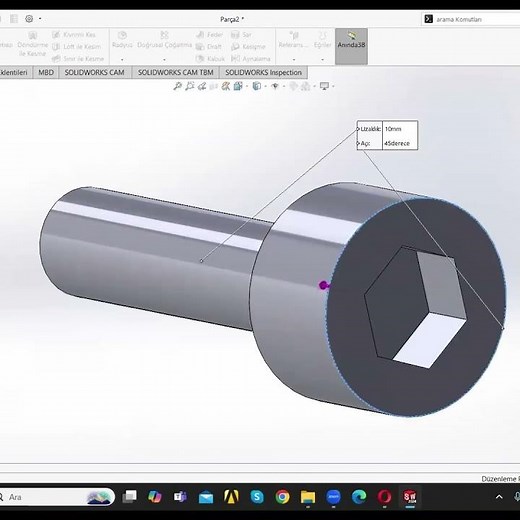Image resolution: width=520 pixels, height=520 pixels.
Task: Click the Section View icon
Action: point(214,86)
